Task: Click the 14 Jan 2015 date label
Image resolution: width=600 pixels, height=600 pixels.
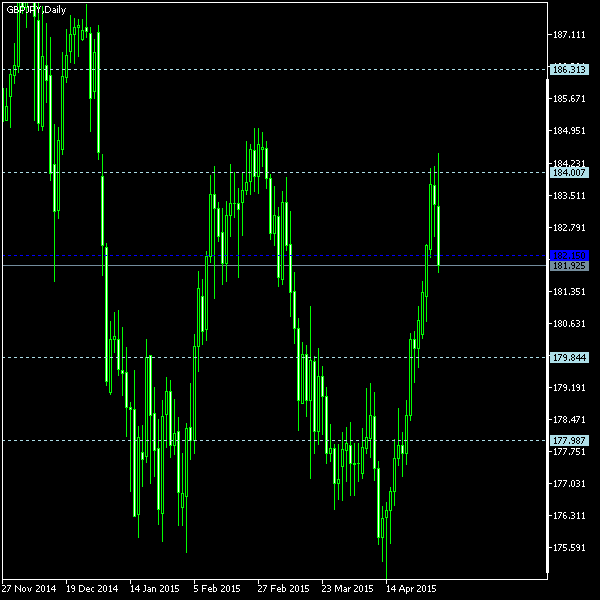Action: [x=155, y=589]
